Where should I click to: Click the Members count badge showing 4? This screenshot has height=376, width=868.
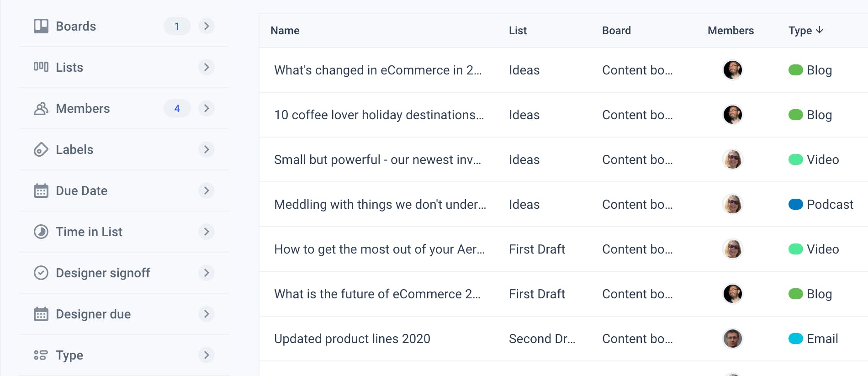click(x=177, y=109)
